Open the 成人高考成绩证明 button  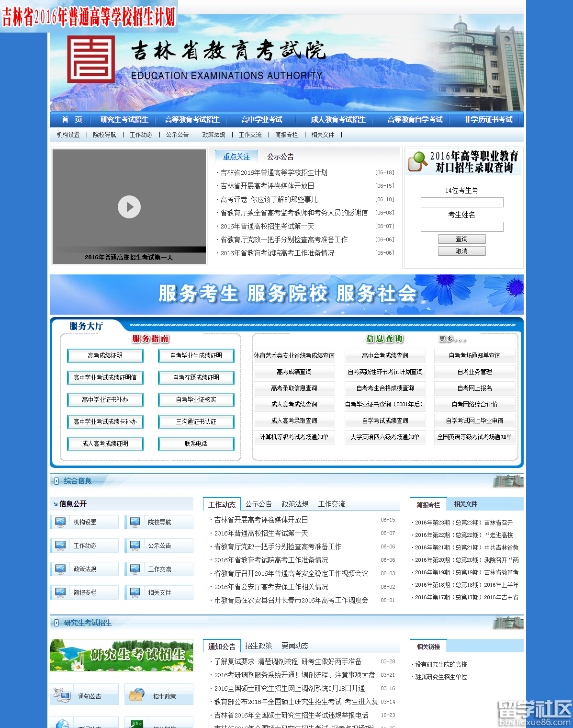click(x=105, y=444)
